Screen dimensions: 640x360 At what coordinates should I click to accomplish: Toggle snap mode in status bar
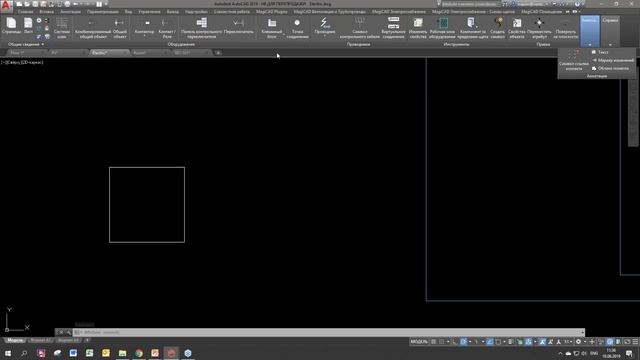[x=442, y=342]
